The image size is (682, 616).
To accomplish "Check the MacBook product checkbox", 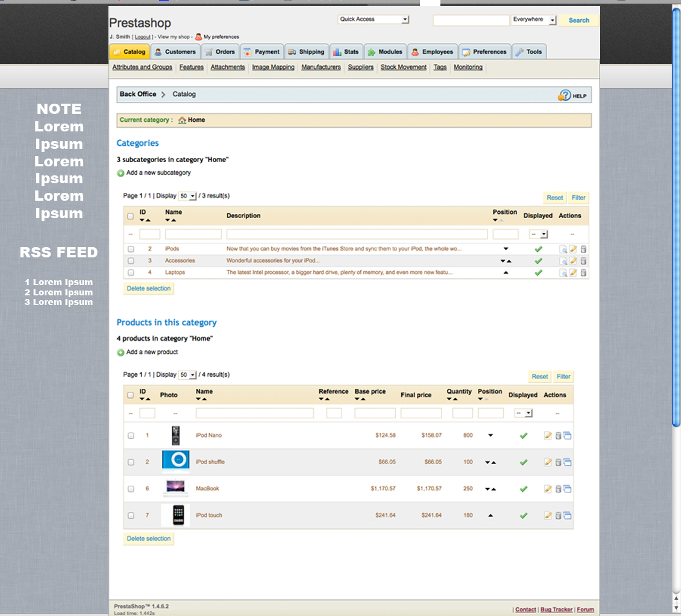I will click(131, 489).
